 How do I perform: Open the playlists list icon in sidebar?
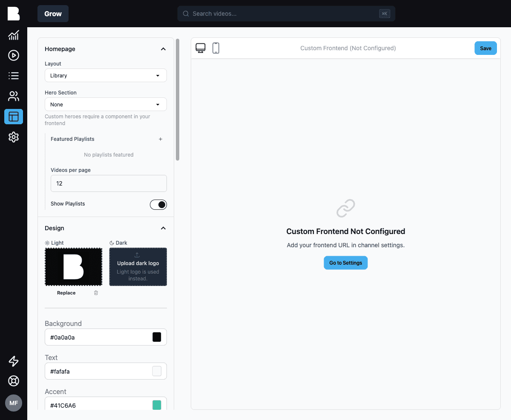pyautogui.click(x=14, y=76)
